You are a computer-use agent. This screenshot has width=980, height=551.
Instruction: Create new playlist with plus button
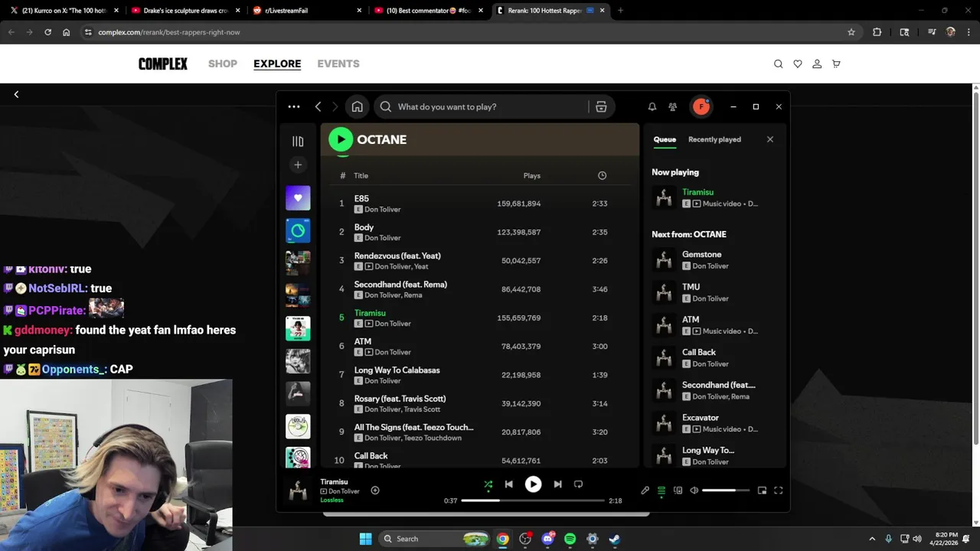(x=298, y=165)
